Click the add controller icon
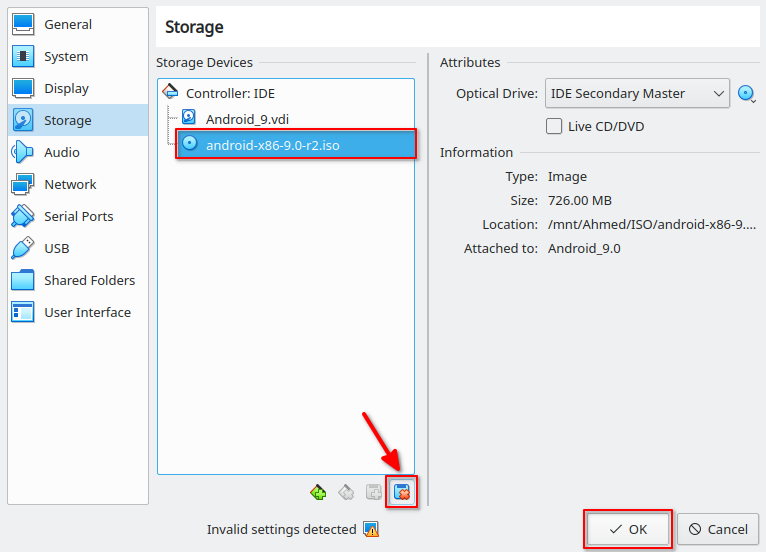This screenshot has width=766, height=552. click(318, 492)
